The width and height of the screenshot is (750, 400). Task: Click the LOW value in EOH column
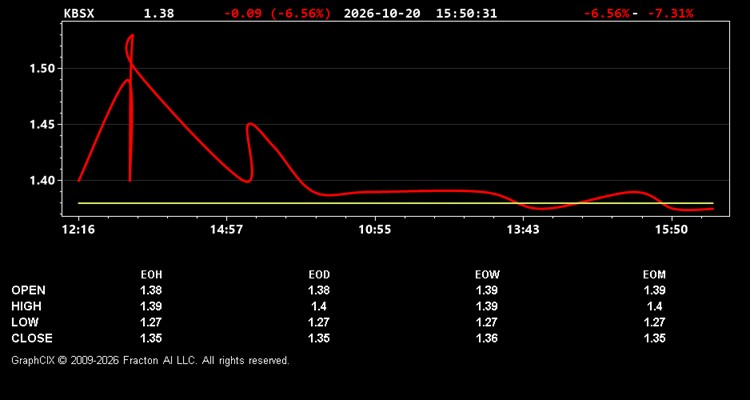[151, 322]
